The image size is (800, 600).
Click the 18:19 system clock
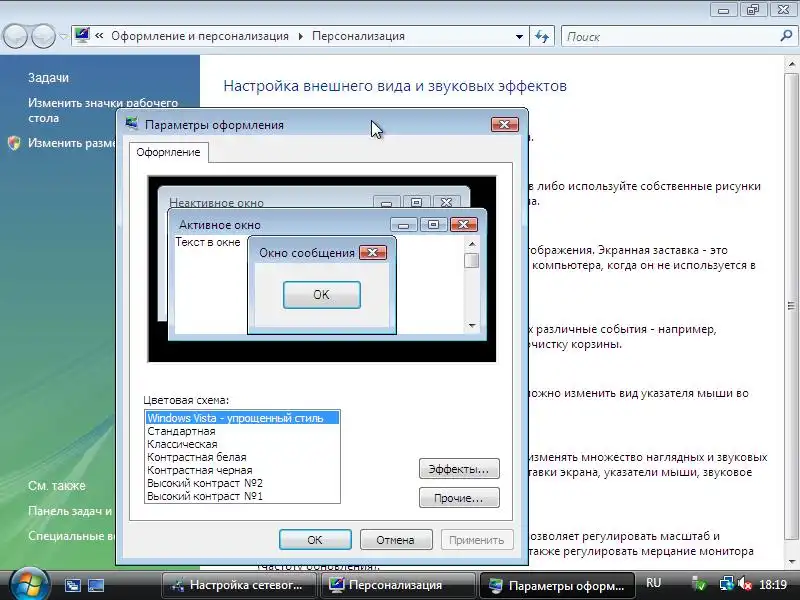click(x=773, y=584)
